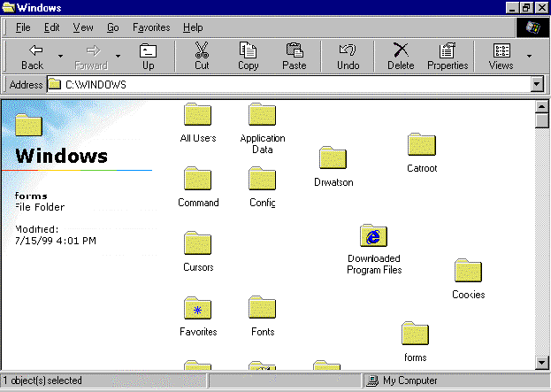
Task: Select the Downloaded Program Files folder
Action: point(374,236)
